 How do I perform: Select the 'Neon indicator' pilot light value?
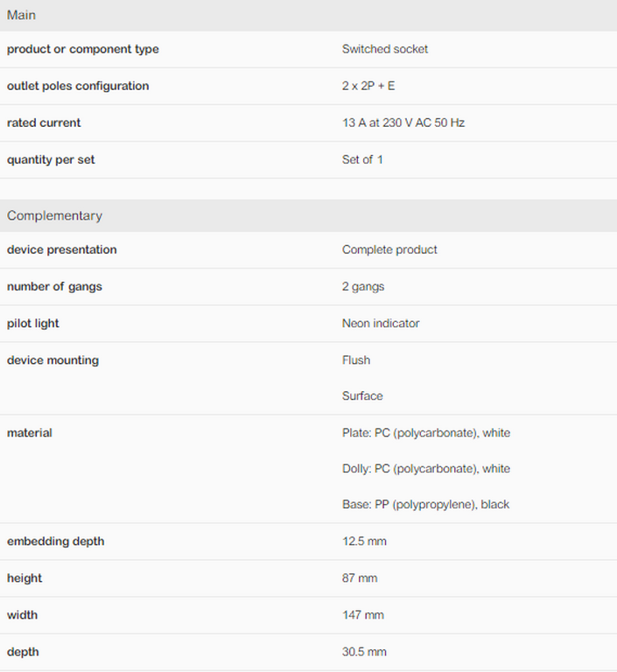click(x=381, y=323)
